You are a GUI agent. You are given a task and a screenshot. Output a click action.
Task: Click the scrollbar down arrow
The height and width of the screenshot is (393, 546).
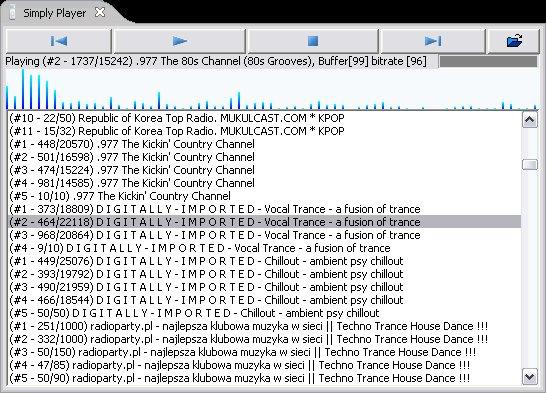[x=530, y=377]
